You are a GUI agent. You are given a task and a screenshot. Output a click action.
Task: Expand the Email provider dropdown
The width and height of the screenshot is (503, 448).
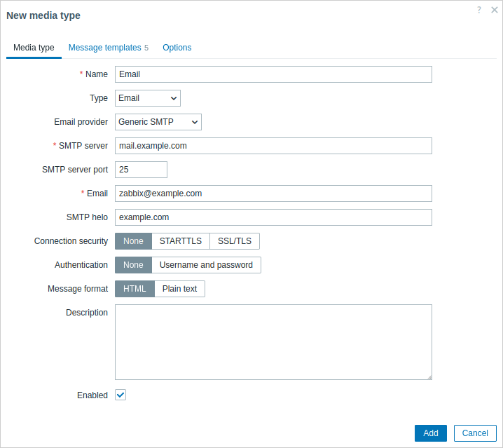158,122
